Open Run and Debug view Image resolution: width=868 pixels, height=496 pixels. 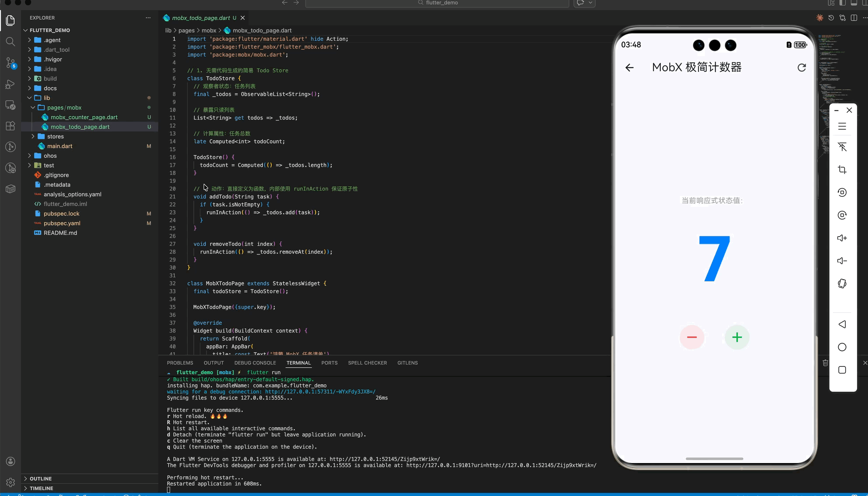pos(10,84)
